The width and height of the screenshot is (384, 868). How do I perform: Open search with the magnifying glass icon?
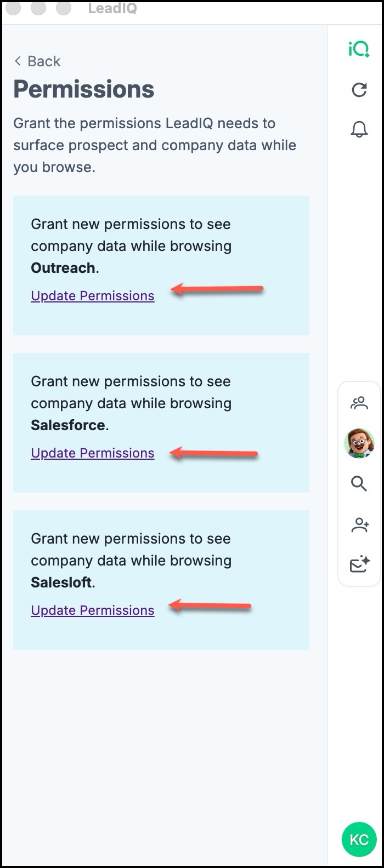coord(359,484)
